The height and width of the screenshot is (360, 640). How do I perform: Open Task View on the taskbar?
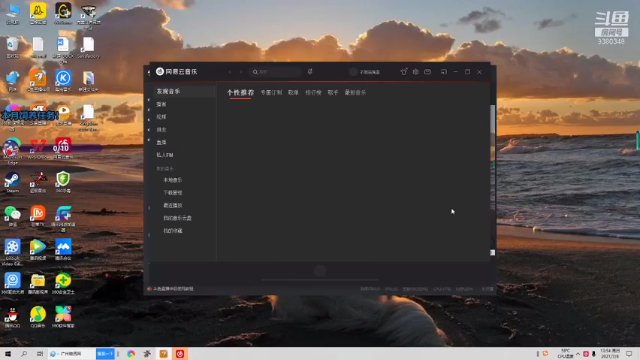(x=40, y=354)
